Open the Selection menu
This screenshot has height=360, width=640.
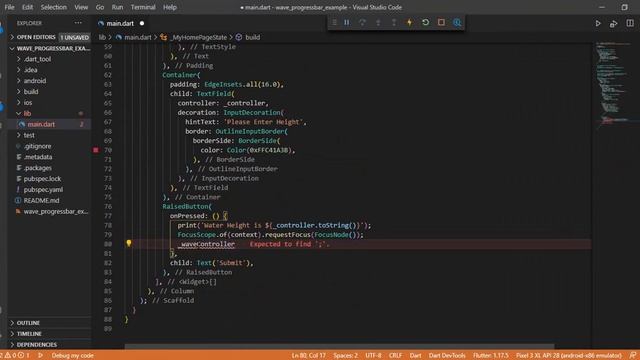(53, 7)
